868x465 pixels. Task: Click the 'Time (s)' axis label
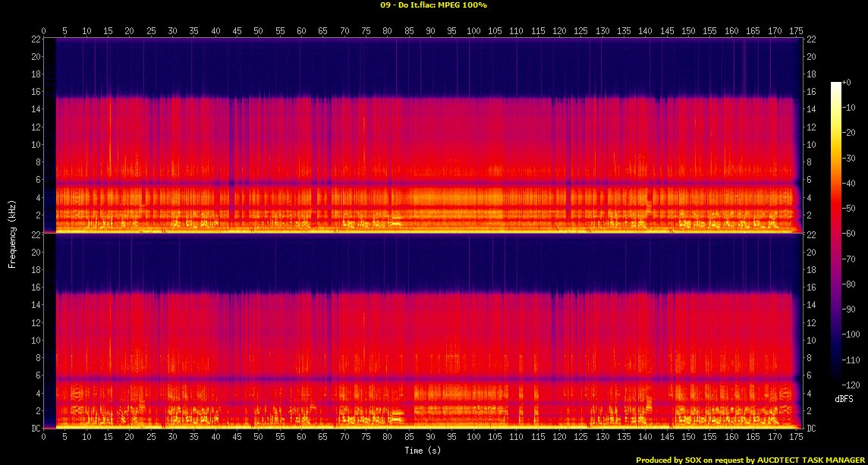(423, 451)
